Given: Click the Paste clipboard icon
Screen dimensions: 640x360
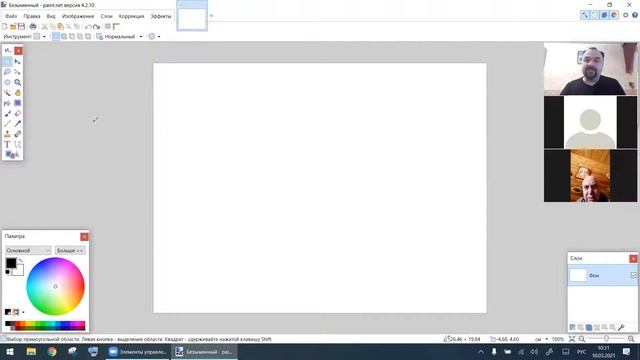Looking at the screenshot, I should tap(60, 27).
